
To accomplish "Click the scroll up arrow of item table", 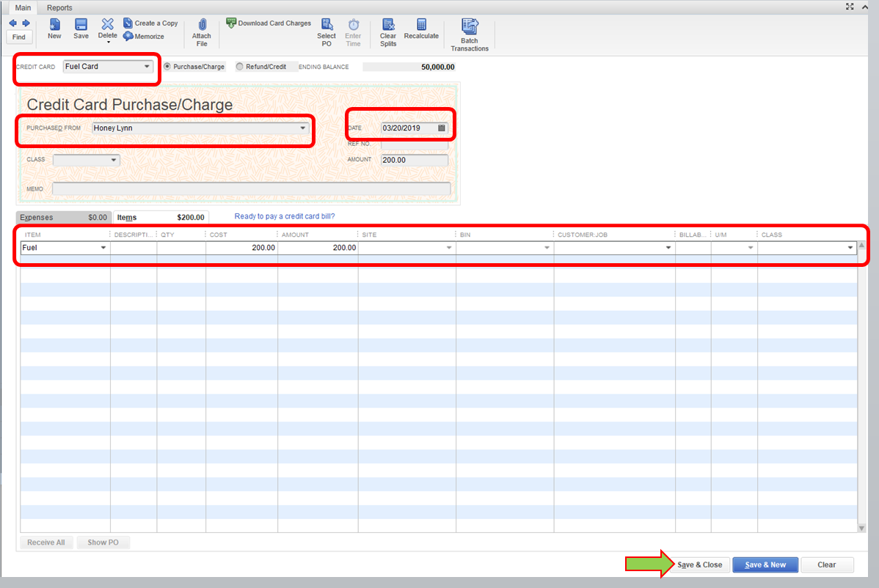I will pyautogui.click(x=861, y=246).
